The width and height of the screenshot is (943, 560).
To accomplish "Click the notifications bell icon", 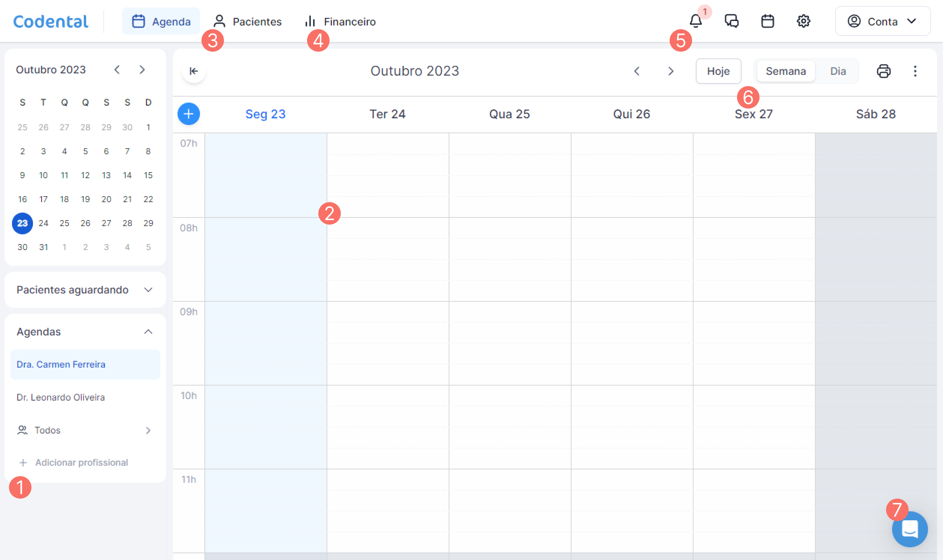I will tap(695, 21).
